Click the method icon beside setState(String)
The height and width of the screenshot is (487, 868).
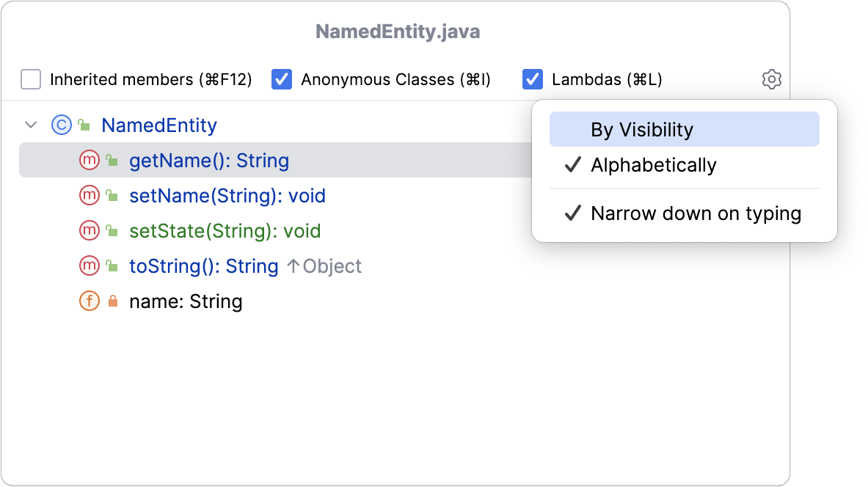(89, 231)
